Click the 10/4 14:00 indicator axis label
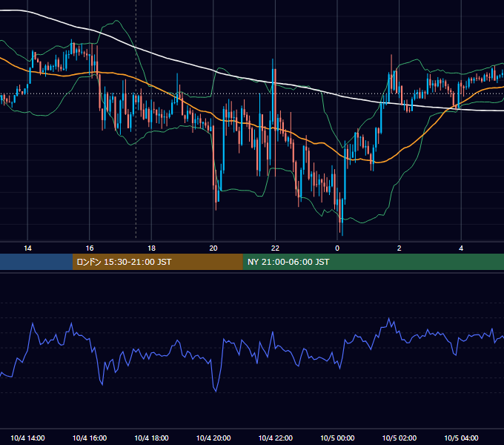The image size is (504, 445). pos(27,438)
